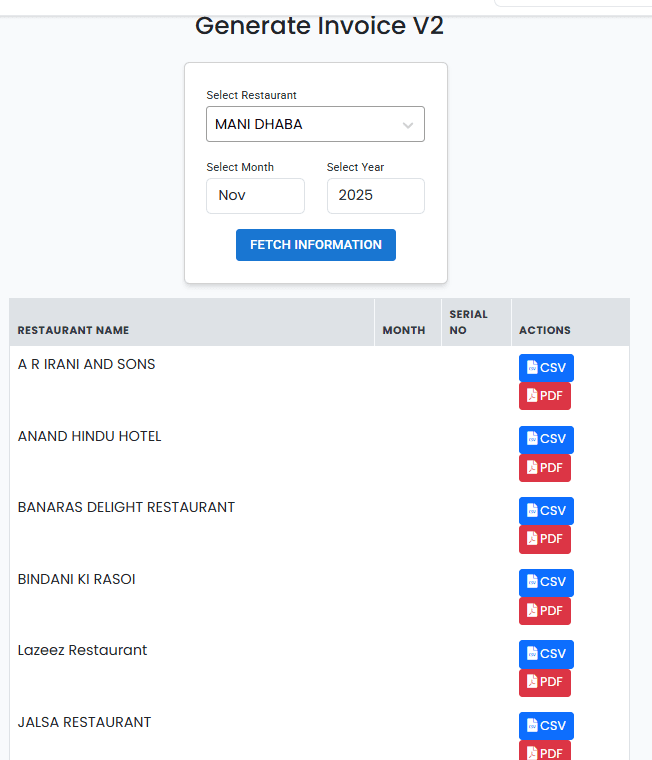Click the Select Year field showing 2025
This screenshot has width=652, height=760.
pos(375,196)
